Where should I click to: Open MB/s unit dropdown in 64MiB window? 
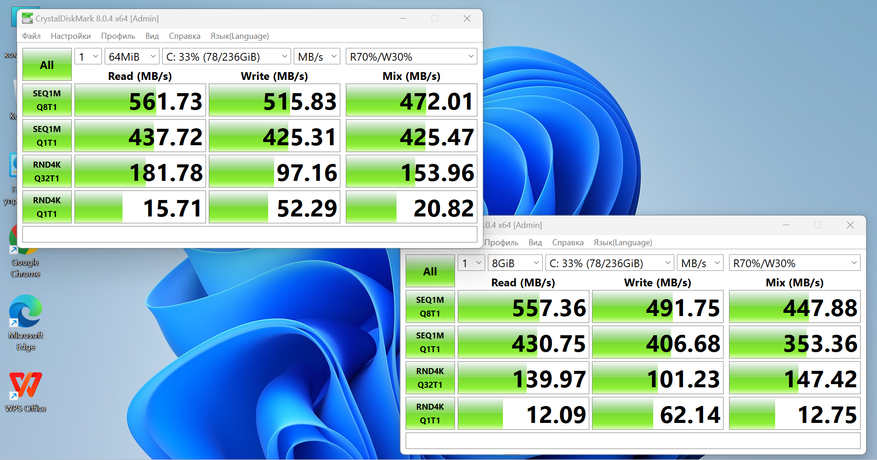pyautogui.click(x=317, y=57)
